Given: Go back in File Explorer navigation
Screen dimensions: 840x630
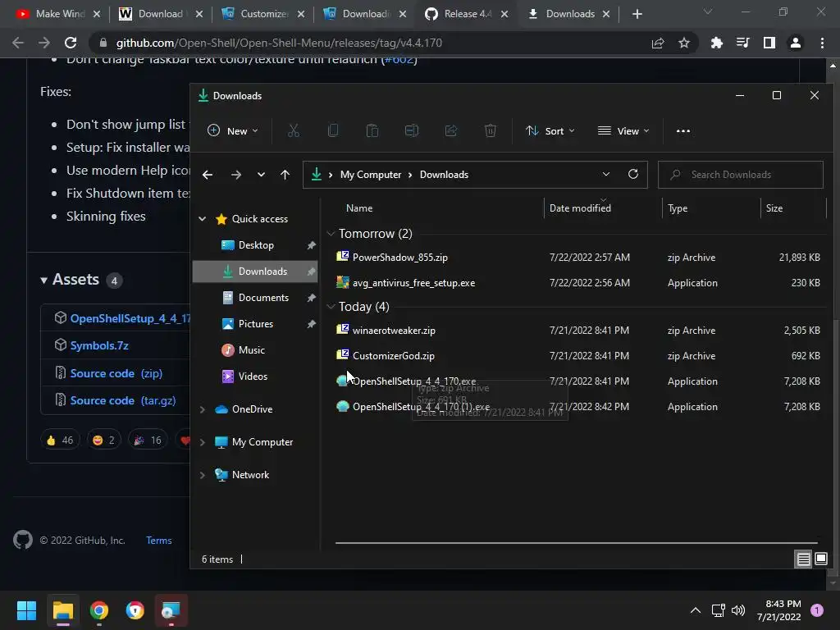Looking at the screenshot, I should [x=208, y=175].
